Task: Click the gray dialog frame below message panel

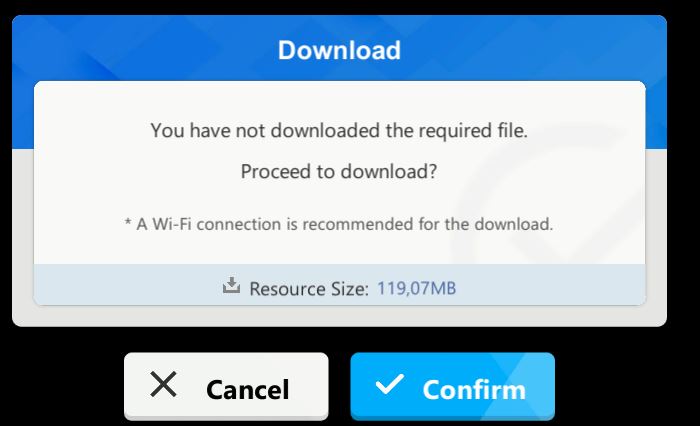Action: pos(339,316)
